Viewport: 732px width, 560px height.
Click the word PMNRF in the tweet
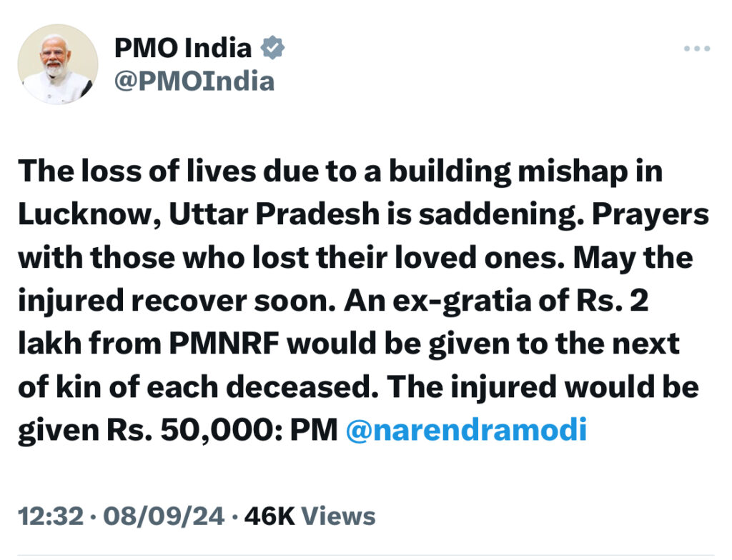point(224,344)
